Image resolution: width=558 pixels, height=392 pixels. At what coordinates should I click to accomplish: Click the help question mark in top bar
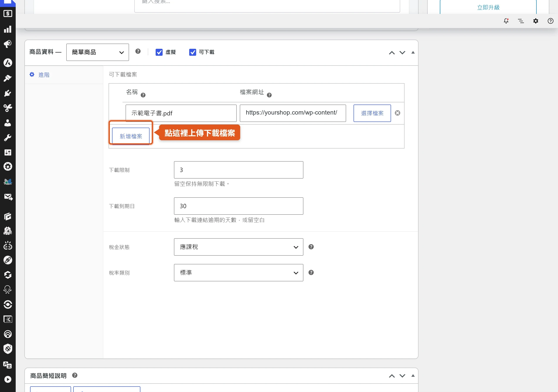click(550, 21)
